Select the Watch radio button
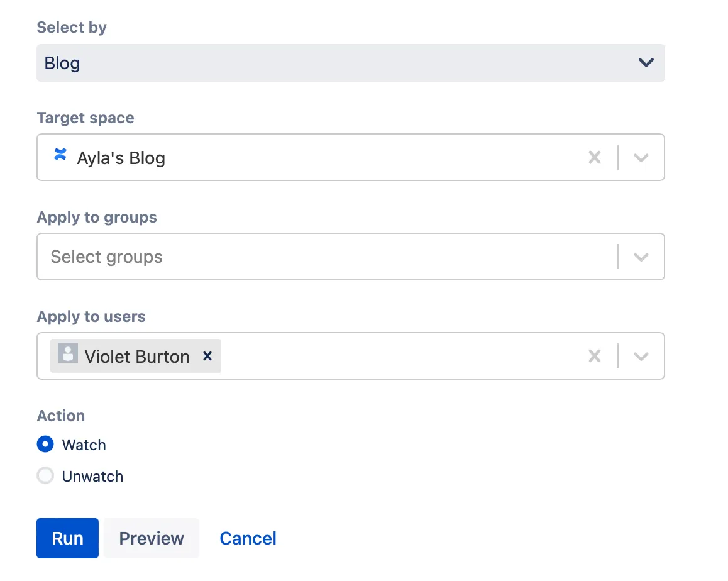 pos(45,444)
